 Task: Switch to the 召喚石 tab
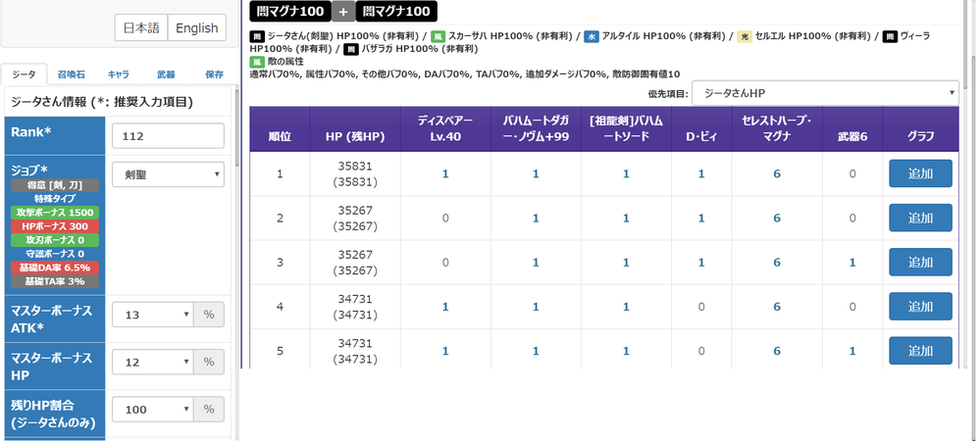71,74
